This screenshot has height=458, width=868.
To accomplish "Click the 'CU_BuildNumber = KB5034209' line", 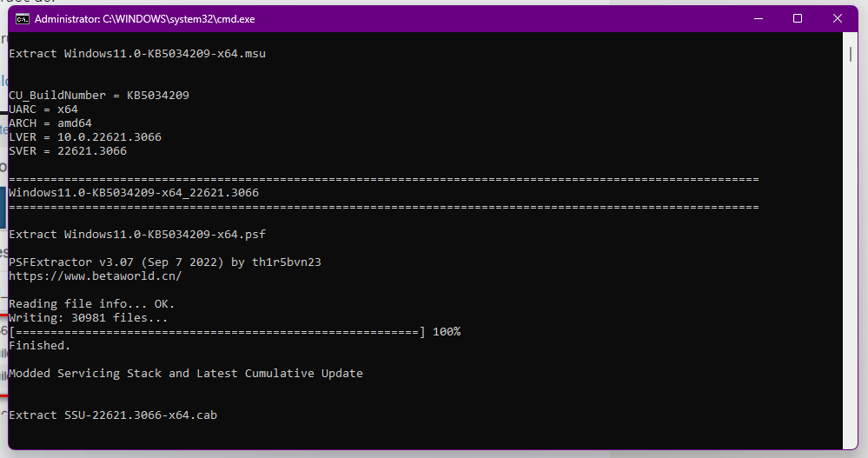I will point(99,96).
